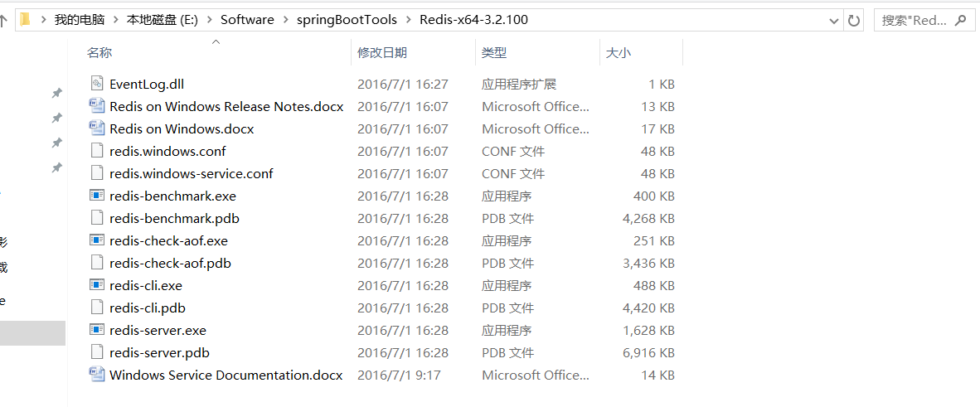This screenshot has width=980, height=407.
Task: Select redis-server.exe file name
Action: point(158,330)
